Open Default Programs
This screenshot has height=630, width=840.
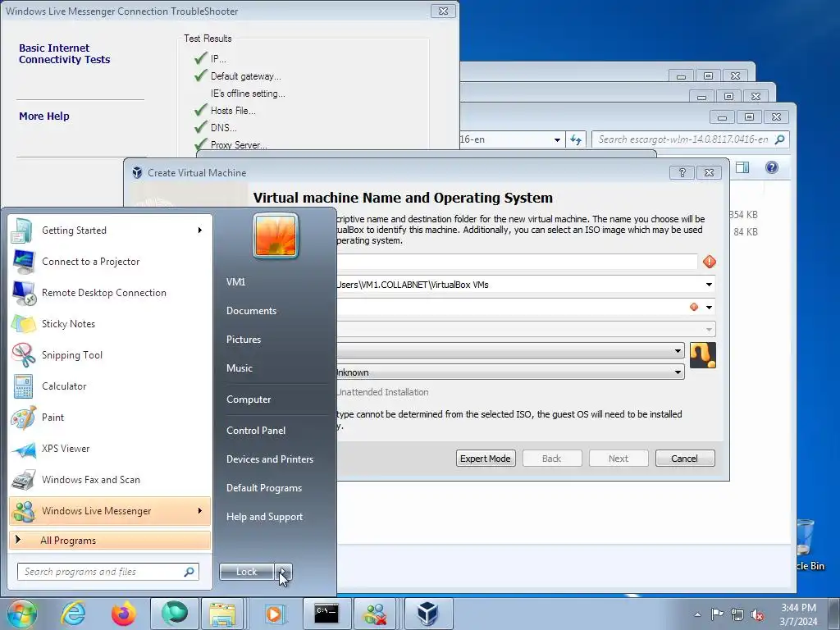tap(263, 488)
